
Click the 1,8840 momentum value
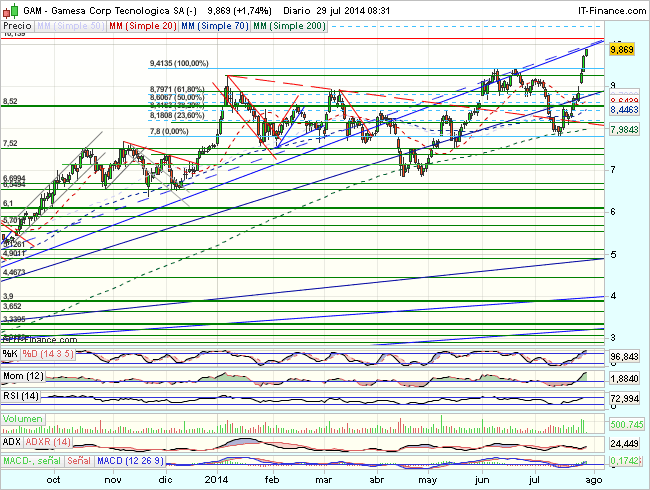coord(624,378)
